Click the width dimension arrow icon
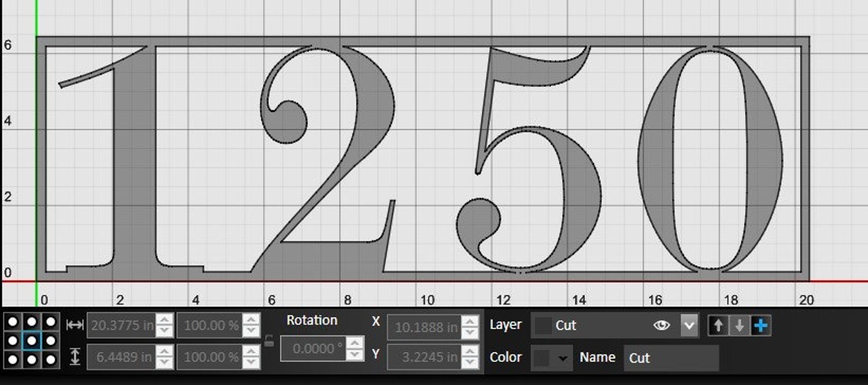This screenshot has width=868, height=385. point(74,325)
